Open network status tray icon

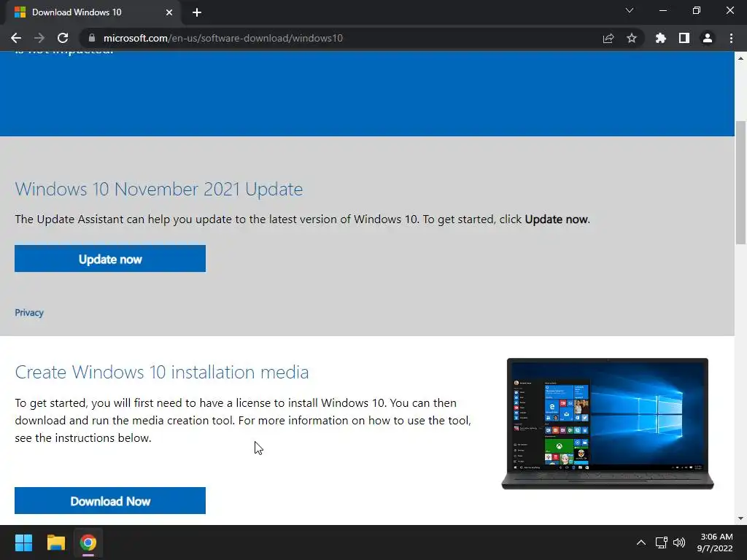(x=661, y=542)
